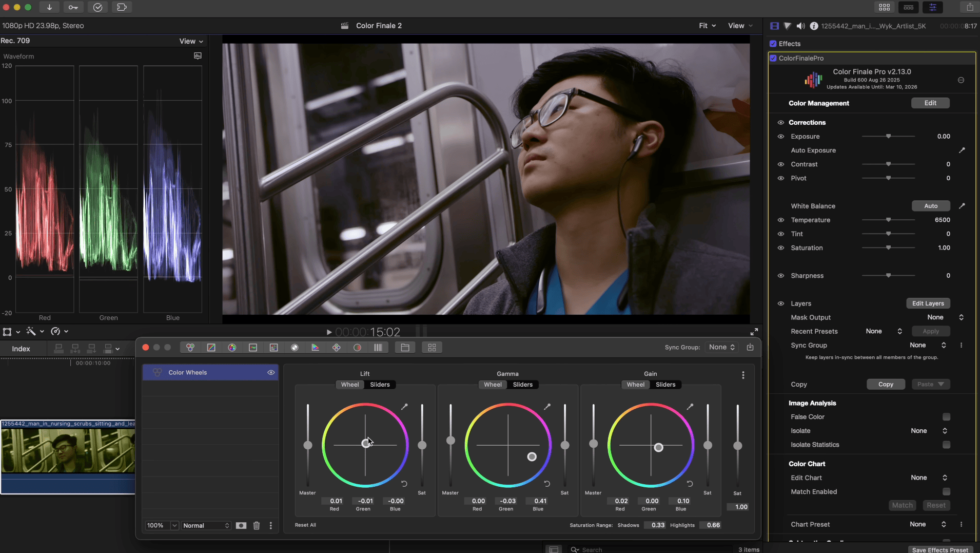Toggle visibility of Color Wheels layer
980x553 pixels.
pyautogui.click(x=271, y=372)
